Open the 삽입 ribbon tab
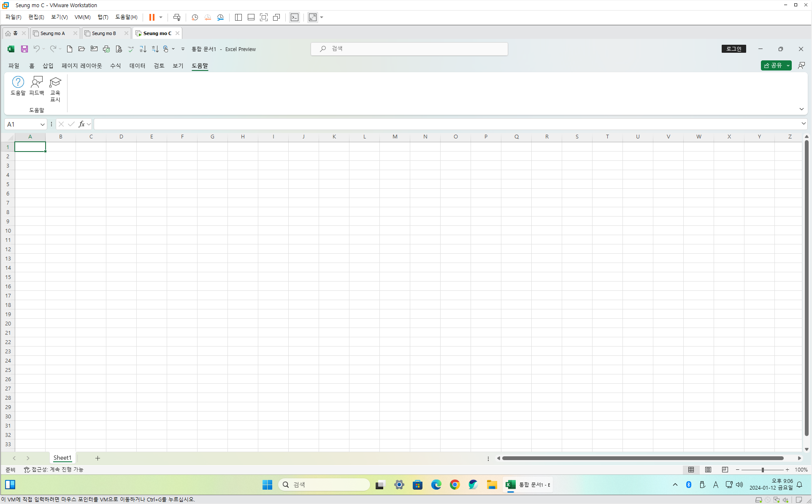This screenshot has width=812, height=504. coord(48,66)
